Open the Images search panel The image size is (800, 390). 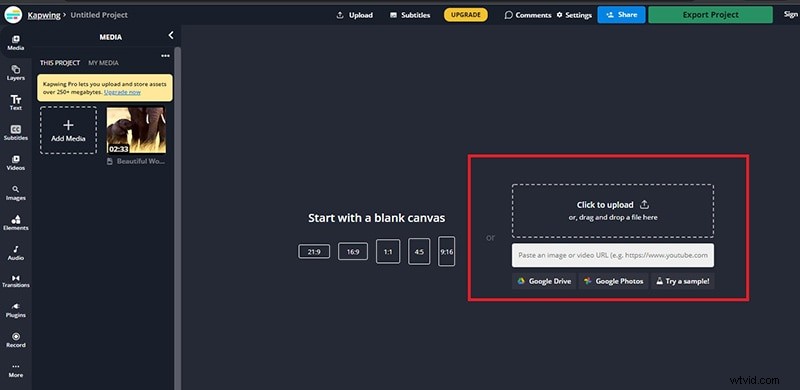click(15, 193)
